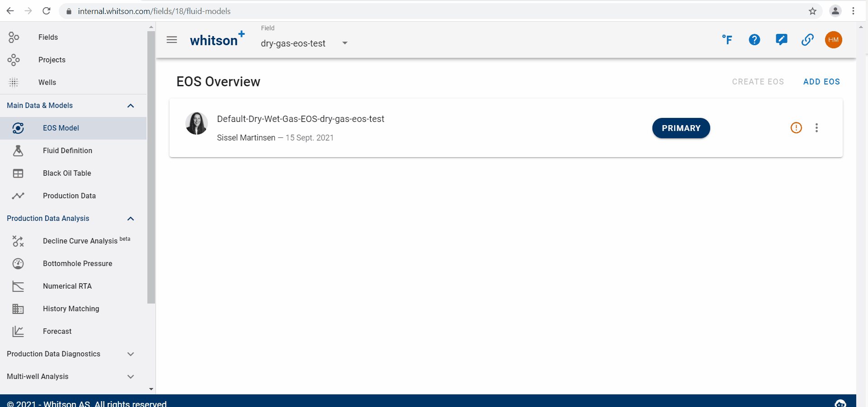
Task: Select Numerical RTA menu item
Action: pyautogui.click(x=73, y=286)
